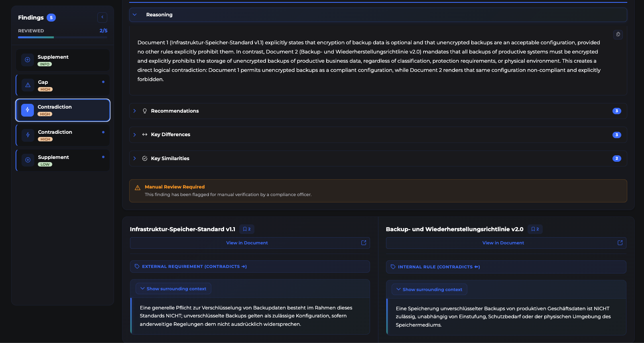Click the INFO badge under Supplement
Viewport: 644px width, 343px height.
pos(45,64)
